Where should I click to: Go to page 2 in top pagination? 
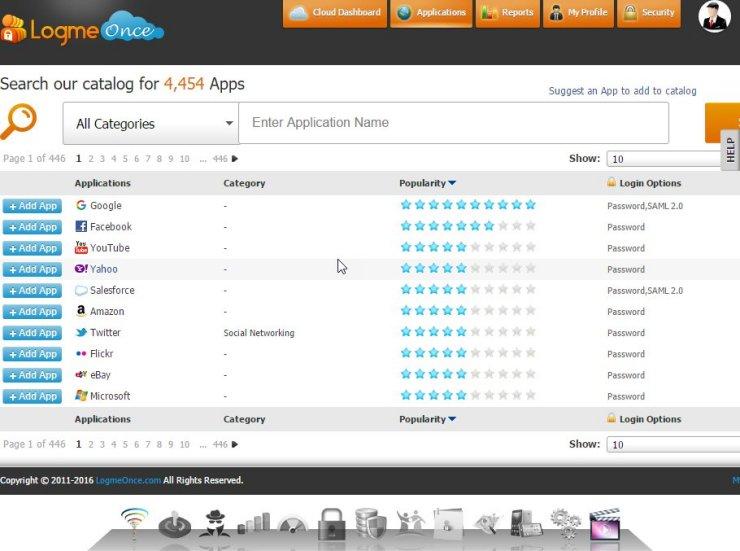point(91,159)
